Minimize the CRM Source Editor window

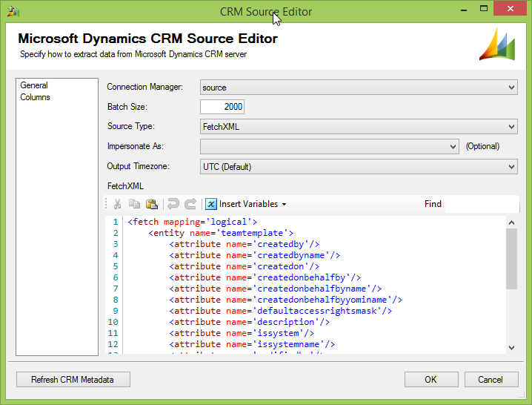(464, 10)
